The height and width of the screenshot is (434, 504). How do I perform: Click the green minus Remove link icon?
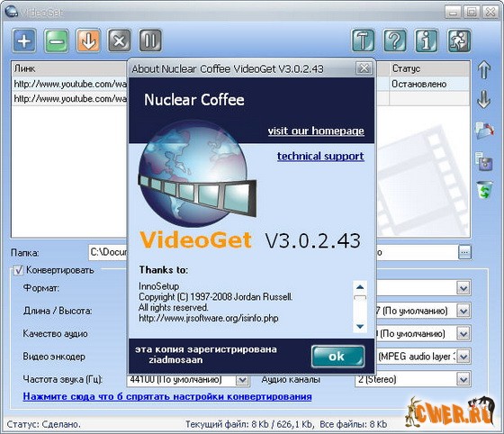56,41
